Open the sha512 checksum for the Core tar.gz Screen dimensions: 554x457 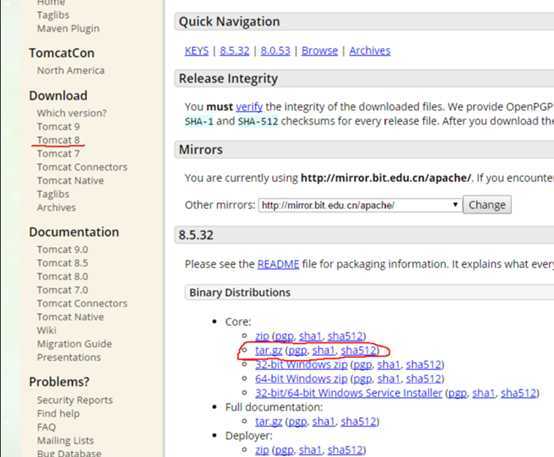click(358, 350)
